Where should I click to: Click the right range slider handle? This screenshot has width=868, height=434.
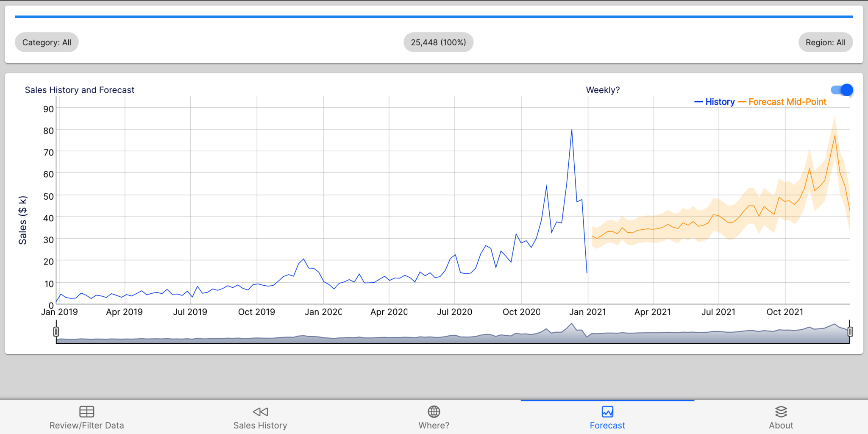pyautogui.click(x=850, y=331)
